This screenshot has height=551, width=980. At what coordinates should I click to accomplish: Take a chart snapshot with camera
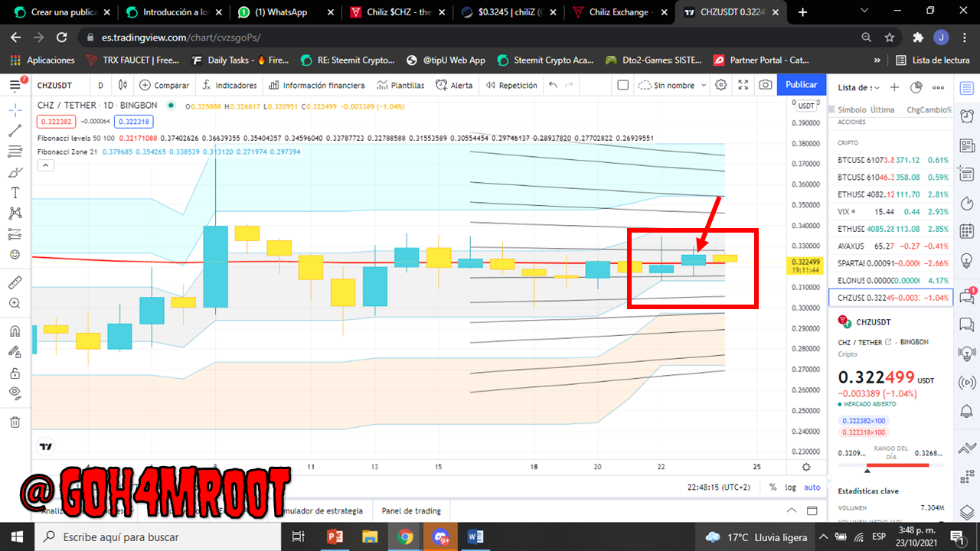765,85
